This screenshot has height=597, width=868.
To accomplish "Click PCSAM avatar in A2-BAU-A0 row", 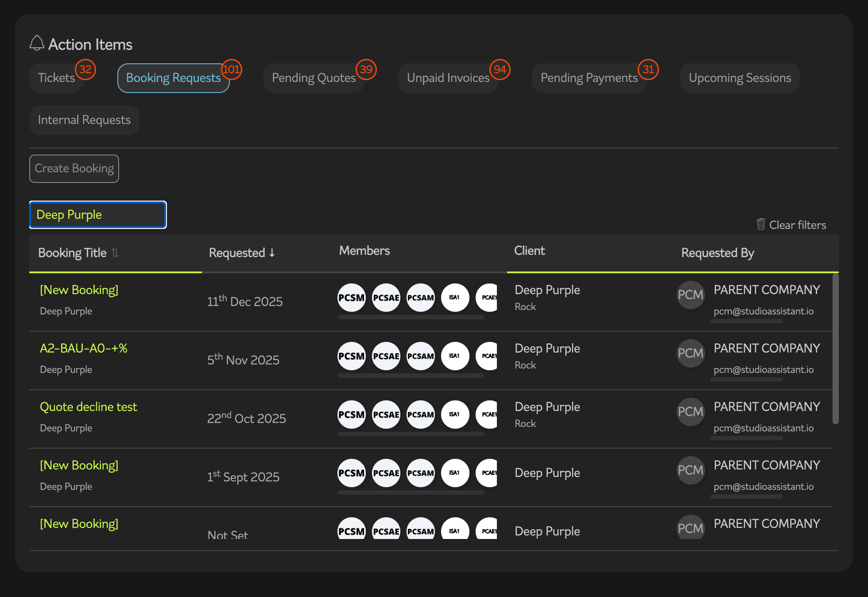I will coord(421,356).
